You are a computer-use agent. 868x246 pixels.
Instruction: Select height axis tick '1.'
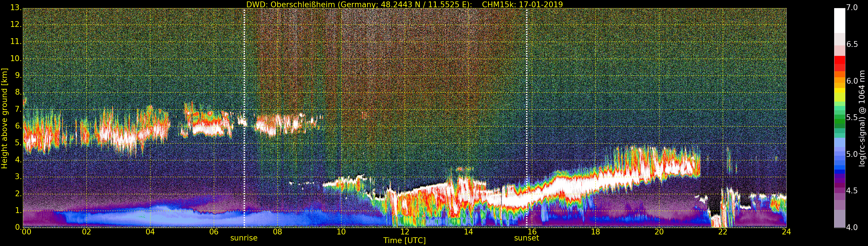tap(18, 210)
